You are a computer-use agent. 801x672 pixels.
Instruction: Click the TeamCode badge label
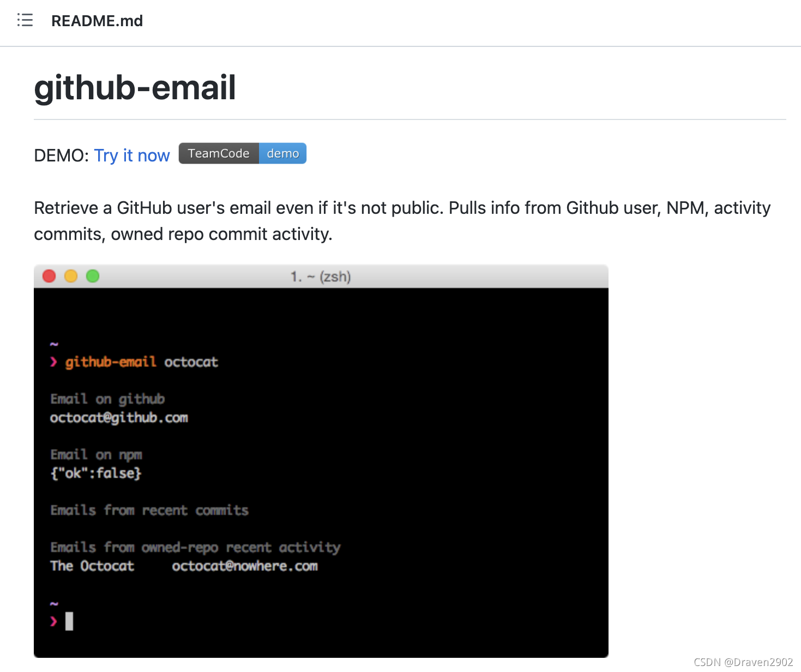point(219,153)
